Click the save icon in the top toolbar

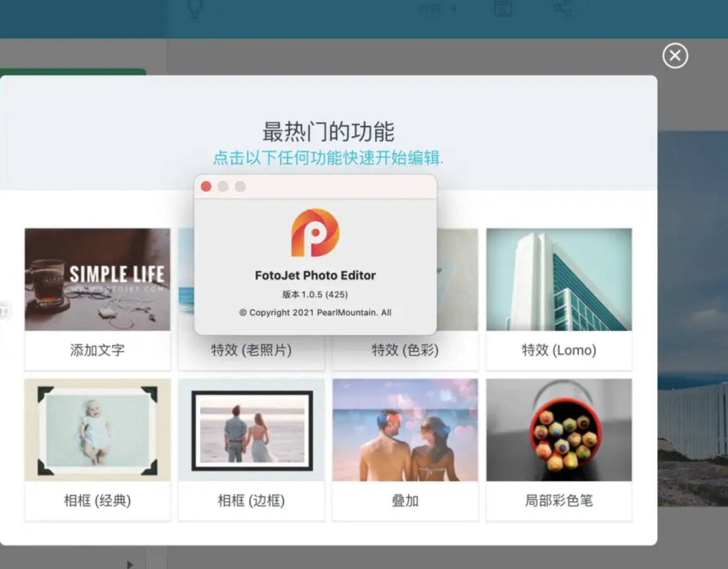(x=503, y=8)
